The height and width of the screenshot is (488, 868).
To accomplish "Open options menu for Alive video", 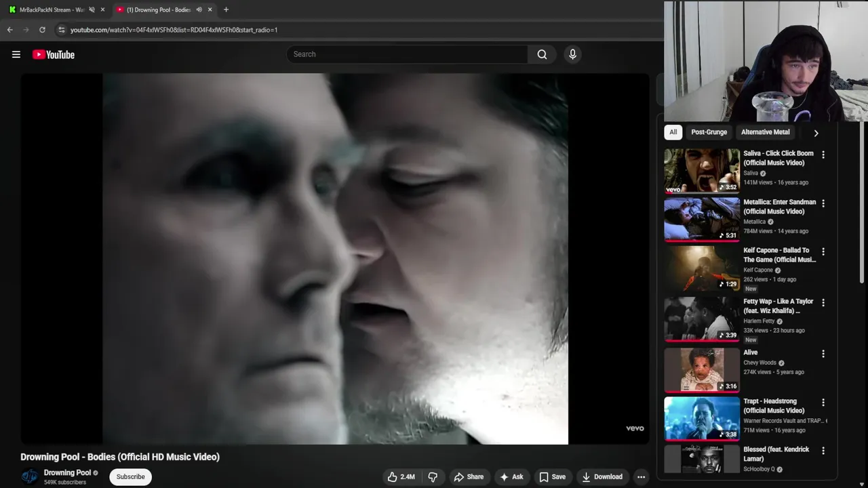I will point(823,354).
